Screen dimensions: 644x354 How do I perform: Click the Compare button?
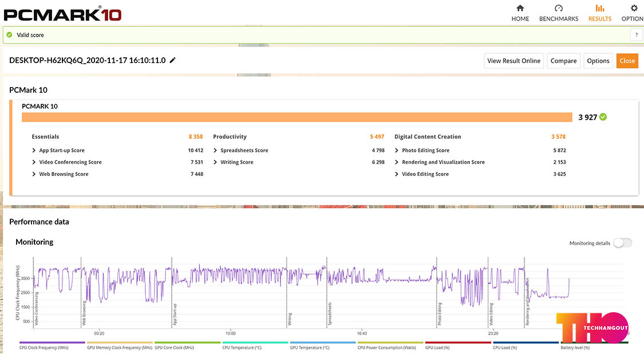[x=563, y=61]
